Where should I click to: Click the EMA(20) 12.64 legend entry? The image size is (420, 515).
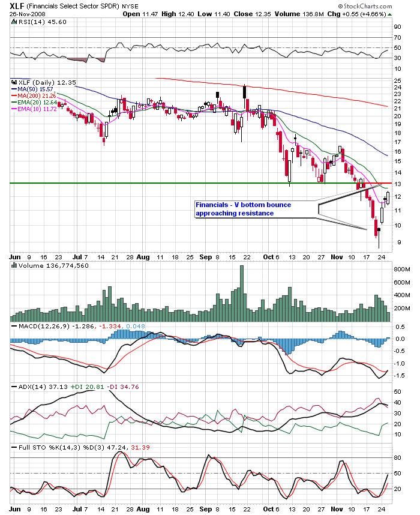pos(34,103)
